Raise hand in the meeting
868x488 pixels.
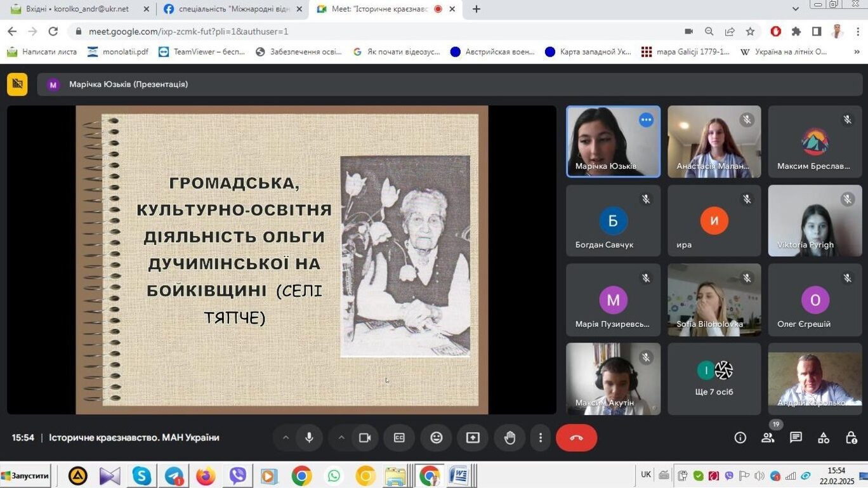click(x=510, y=438)
